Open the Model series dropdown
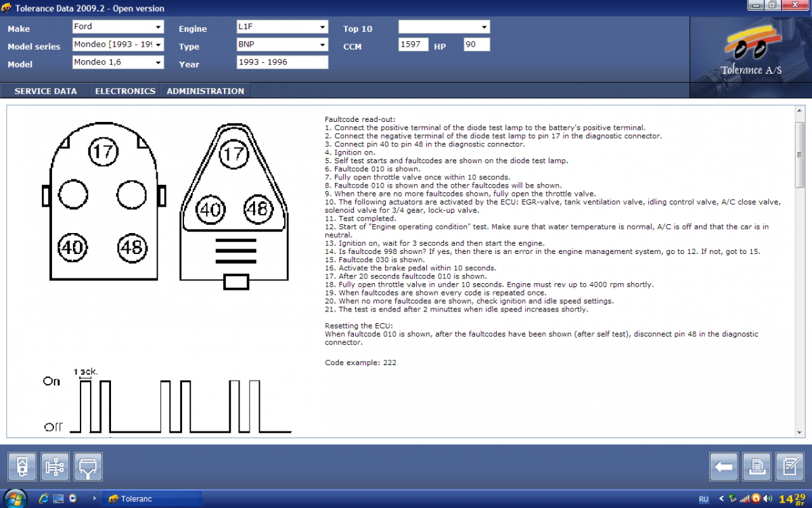 [118, 45]
